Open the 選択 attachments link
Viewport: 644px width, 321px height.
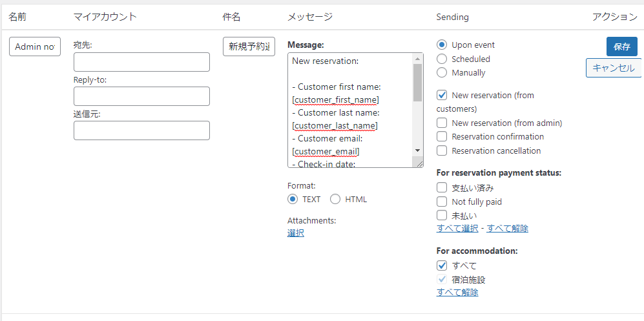(x=295, y=233)
